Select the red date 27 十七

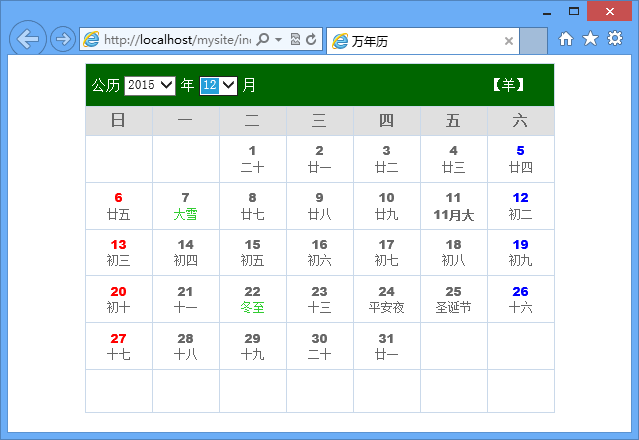click(119, 346)
